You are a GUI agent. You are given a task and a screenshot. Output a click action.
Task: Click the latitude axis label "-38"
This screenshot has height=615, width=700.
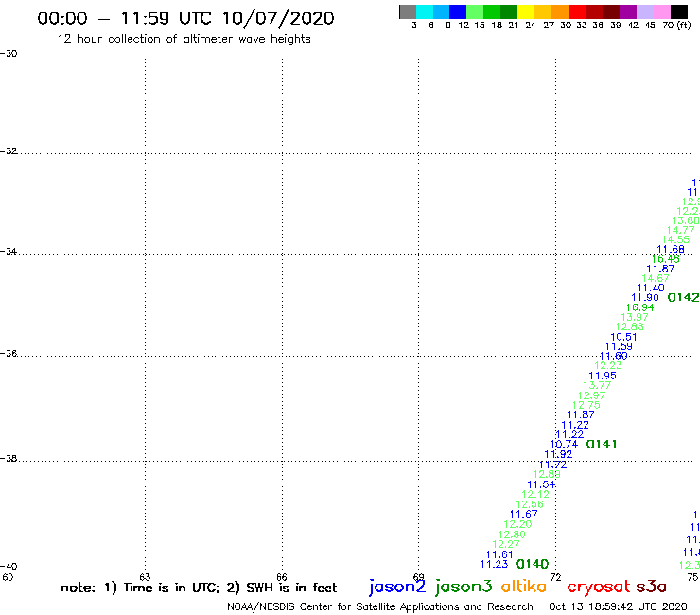pos(9,459)
